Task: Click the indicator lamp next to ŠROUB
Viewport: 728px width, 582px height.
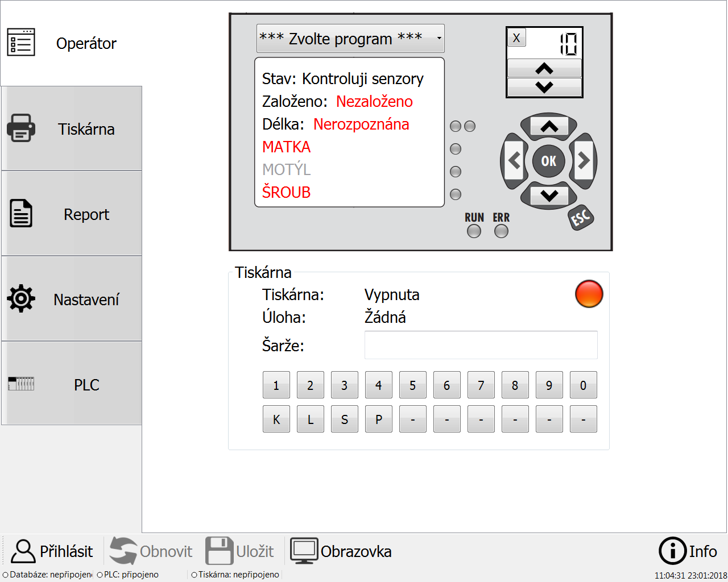Action: (456, 194)
